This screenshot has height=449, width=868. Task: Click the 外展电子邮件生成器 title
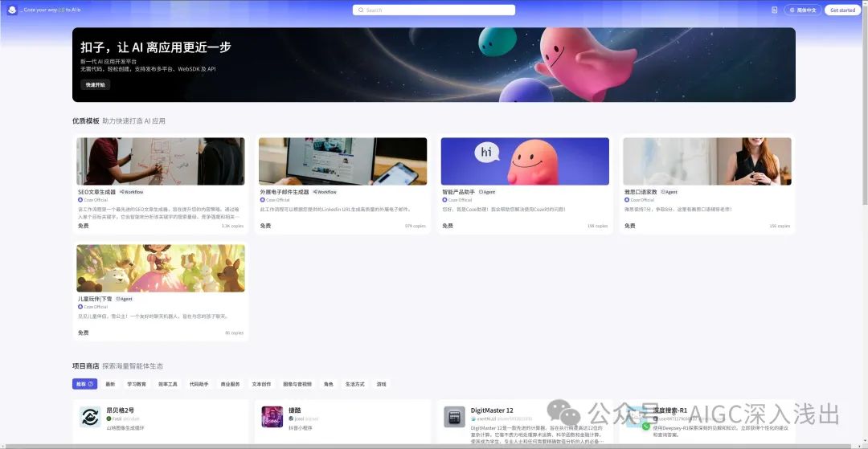pos(285,192)
